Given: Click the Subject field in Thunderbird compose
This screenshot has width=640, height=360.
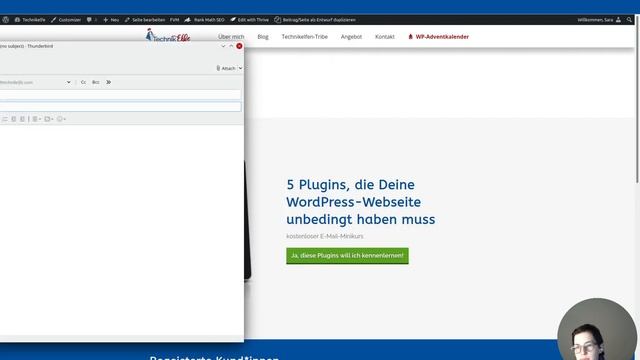Looking at the screenshot, I should [120, 107].
